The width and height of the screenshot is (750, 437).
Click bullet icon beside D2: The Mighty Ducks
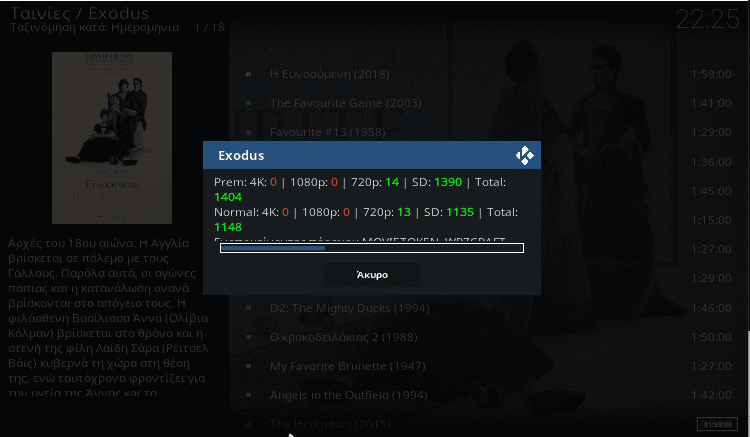click(249, 308)
